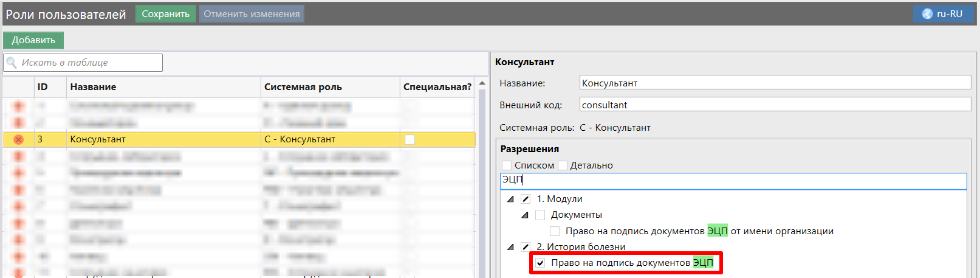Screen dimensions: 980x278
Task: Enable the Списком checkbox
Action: pyautogui.click(x=507, y=165)
